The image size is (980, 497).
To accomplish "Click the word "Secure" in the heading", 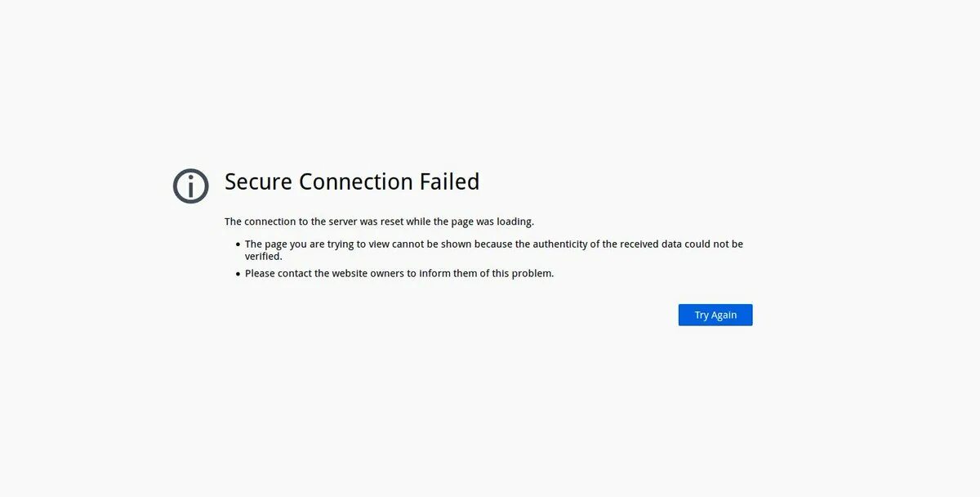I will pyautogui.click(x=259, y=181).
